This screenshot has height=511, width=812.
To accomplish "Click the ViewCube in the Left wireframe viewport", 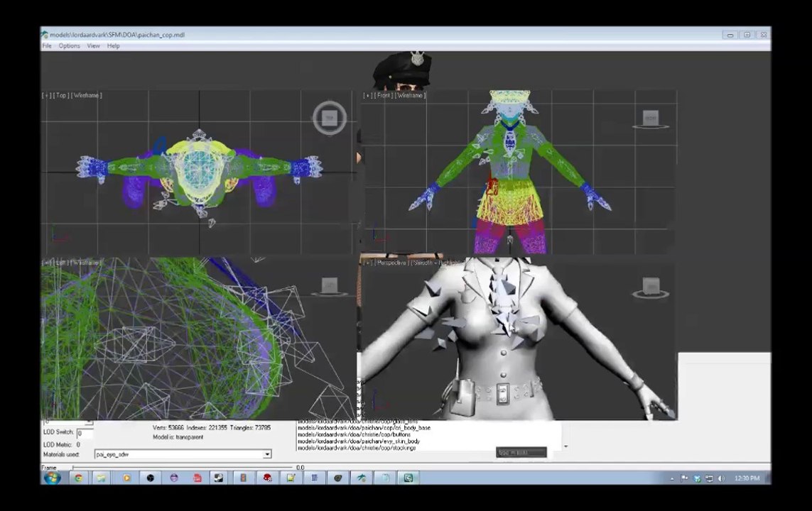I will pyautogui.click(x=330, y=286).
